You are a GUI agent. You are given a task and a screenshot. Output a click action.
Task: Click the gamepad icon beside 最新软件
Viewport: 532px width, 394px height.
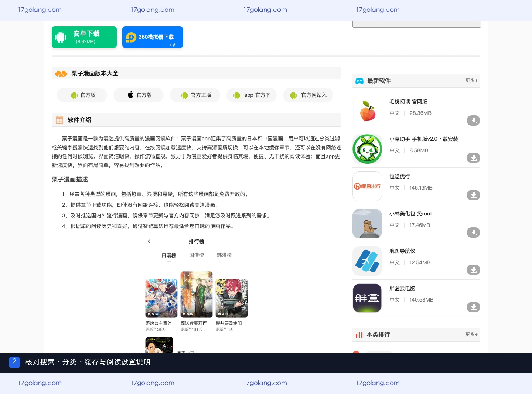coord(359,81)
